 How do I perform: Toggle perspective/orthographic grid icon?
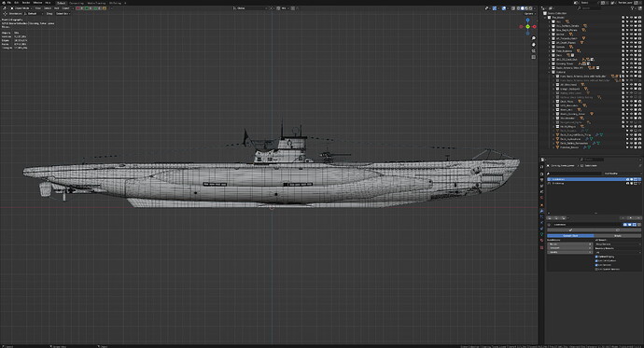[534, 57]
